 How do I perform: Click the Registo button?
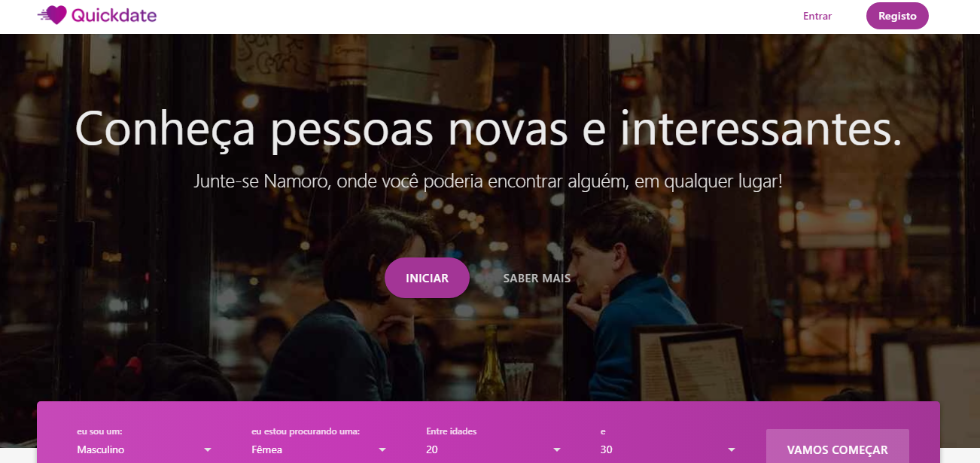pos(897,16)
